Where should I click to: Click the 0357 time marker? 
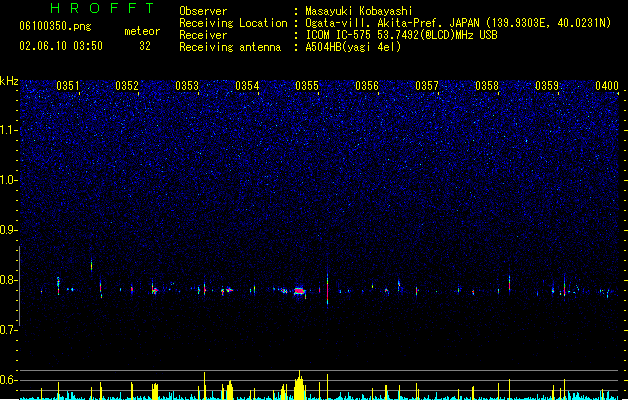[x=427, y=86]
